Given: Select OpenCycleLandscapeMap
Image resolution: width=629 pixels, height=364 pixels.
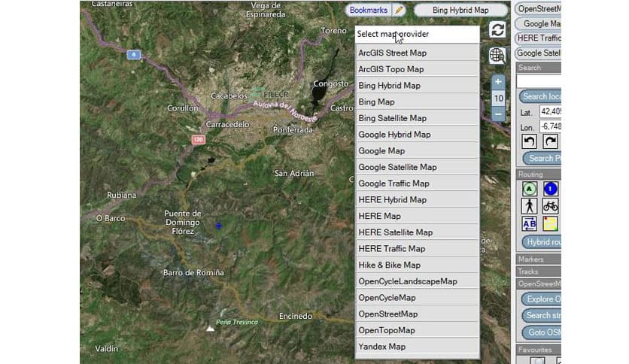Looking at the screenshot, I should [417, 281].
